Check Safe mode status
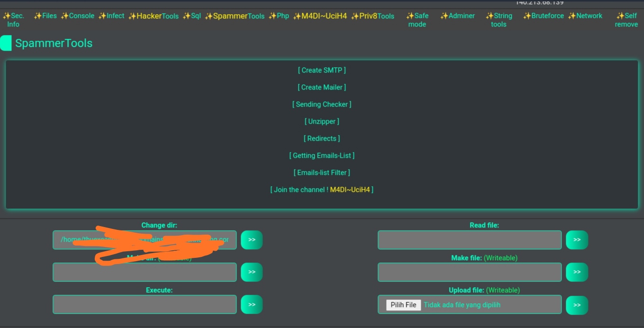644x328 pixels. (x=417, y=19)
